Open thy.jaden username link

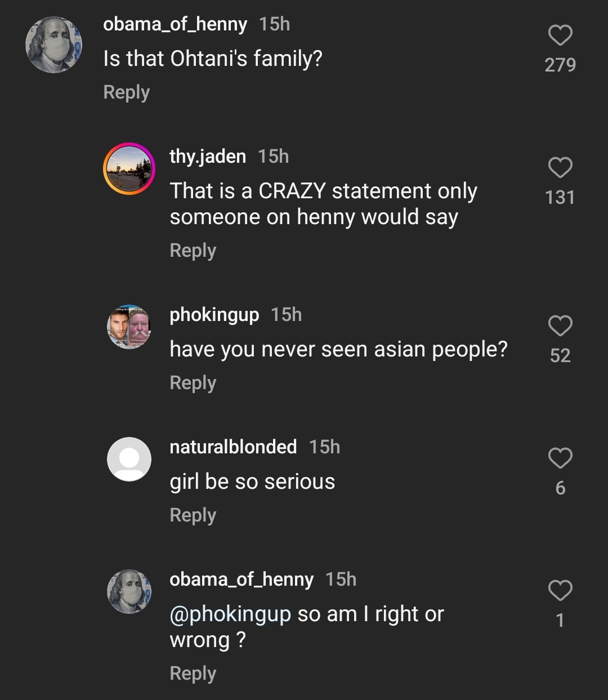pyautogui.click(x=208, y=156)
